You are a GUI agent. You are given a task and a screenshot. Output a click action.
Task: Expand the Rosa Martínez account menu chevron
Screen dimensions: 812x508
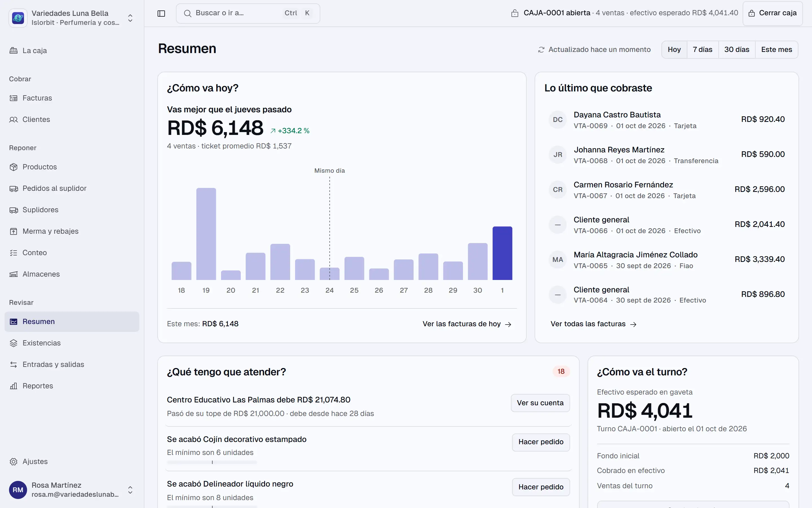point(130,490)
